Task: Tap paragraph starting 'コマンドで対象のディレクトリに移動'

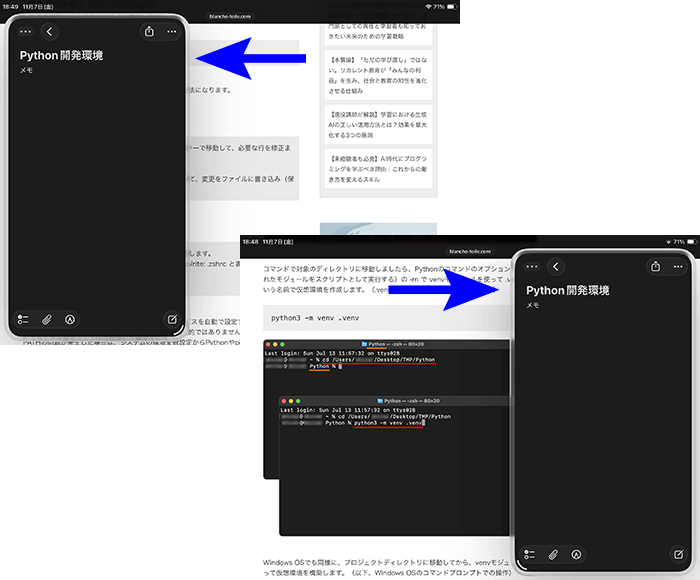Action: pyautogui.click(x=387, y=279)
